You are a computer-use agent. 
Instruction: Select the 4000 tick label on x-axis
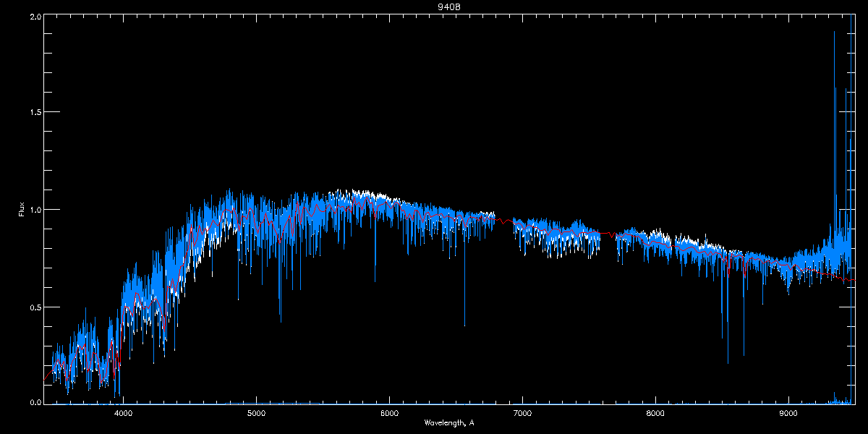[124, 414]
